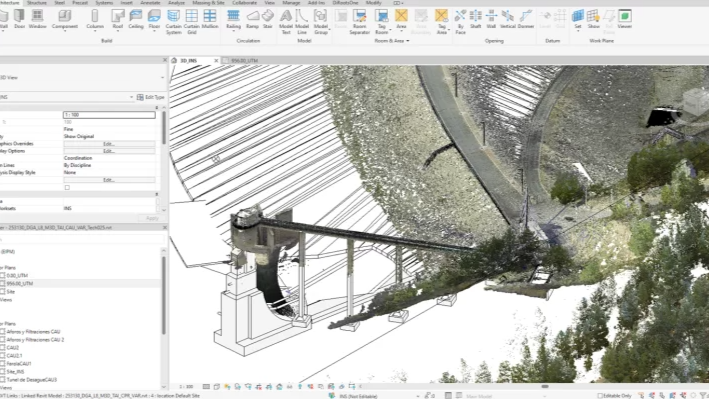Toggle the 956.00_UTM plan checkbox

coord(3,284)
